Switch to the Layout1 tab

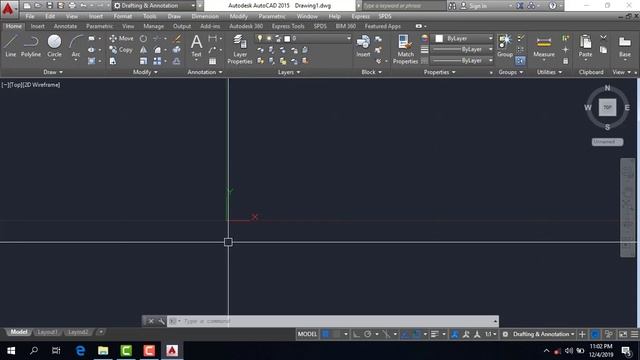pos(47,332)
